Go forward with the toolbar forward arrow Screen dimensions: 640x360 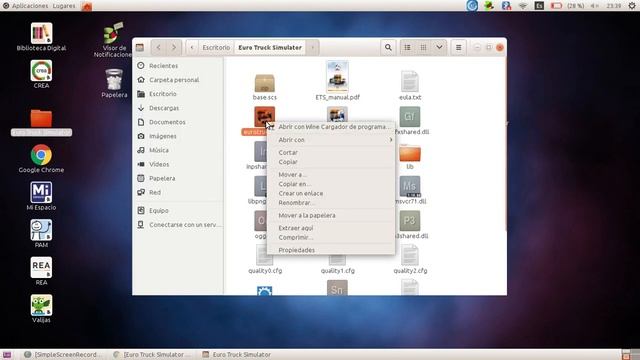tap(174, 47)
